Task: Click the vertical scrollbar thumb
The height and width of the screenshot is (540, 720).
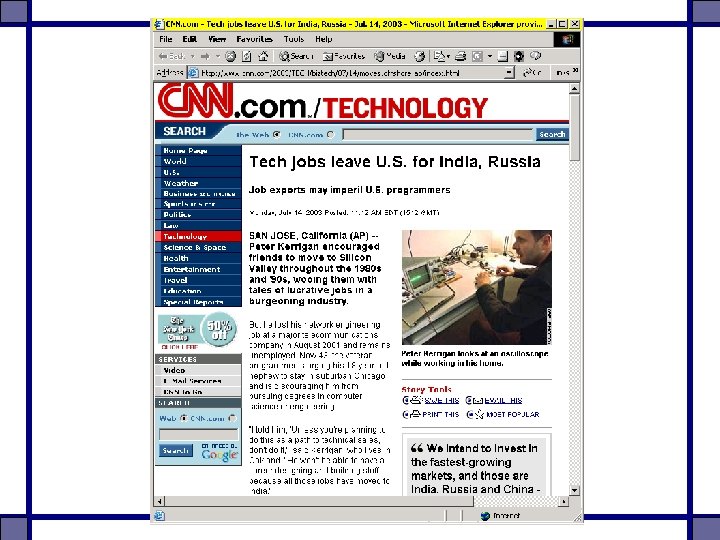Action: pyautogui.click(x=574, y=128)
